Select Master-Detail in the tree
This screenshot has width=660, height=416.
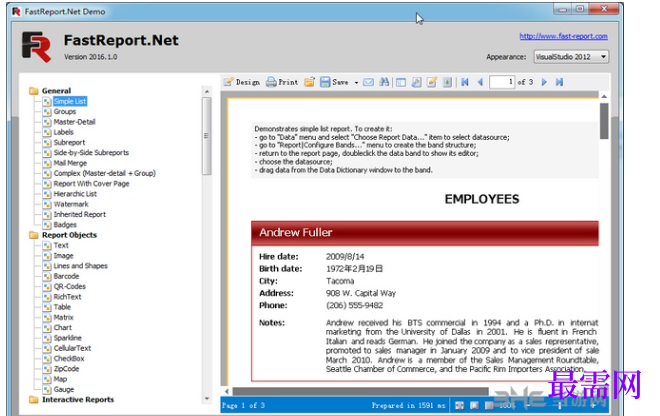click(75, 122)
